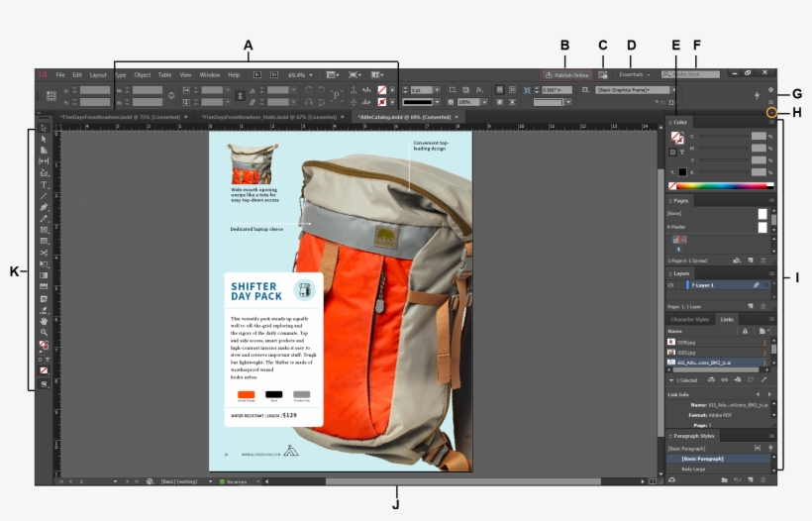Screen dimensions: 812x521
Task: Open stroke weight 0 pt dropdown
Action: [438, 90]
